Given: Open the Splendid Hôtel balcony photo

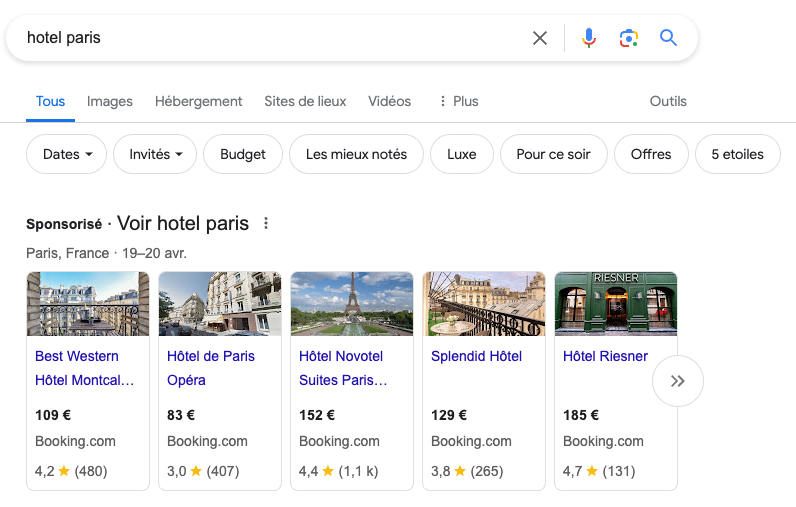Looking at the screenshot, I should click(484, 303).
